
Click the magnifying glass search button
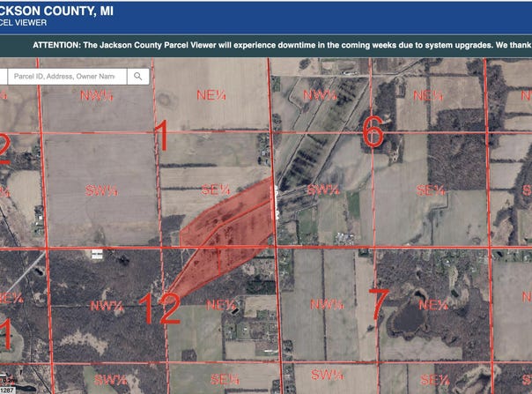click(x=138, y=77)
